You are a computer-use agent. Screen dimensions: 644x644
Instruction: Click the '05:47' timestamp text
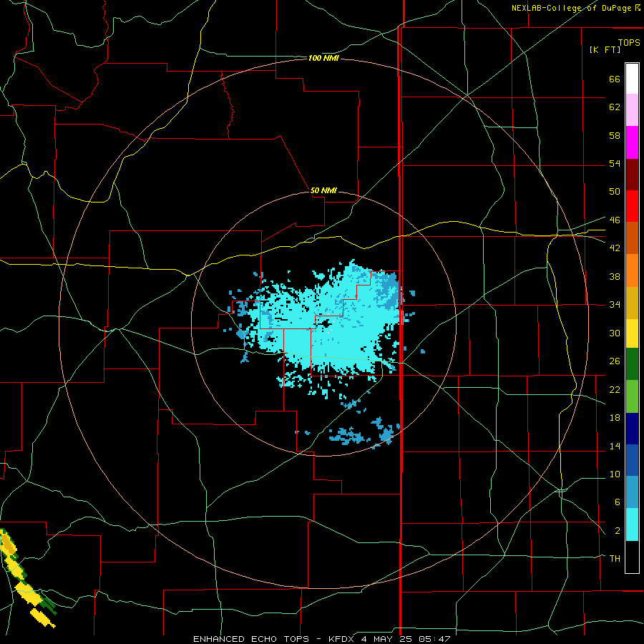pyautogui.click(x=434, y=639)
